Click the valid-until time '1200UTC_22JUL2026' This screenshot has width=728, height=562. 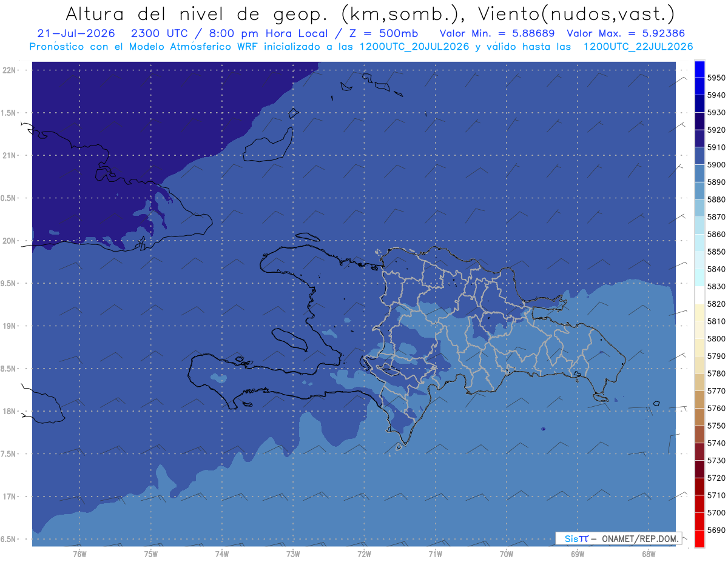638,47
